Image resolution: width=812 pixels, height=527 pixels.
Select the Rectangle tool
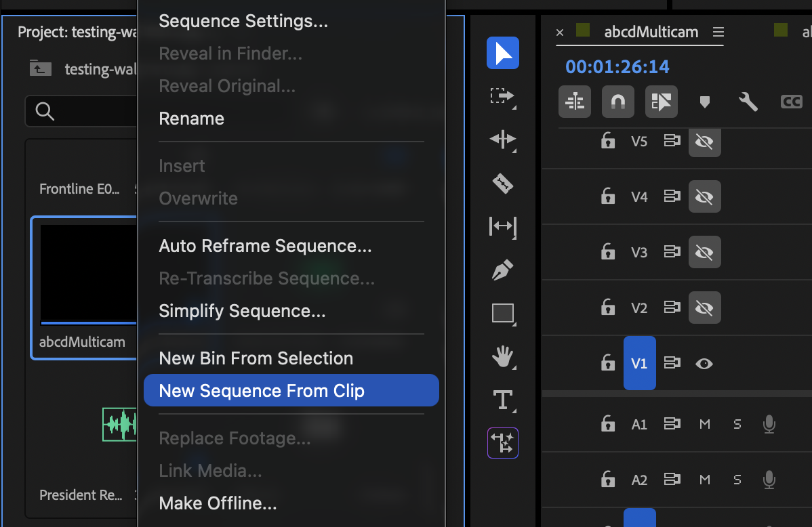coord(502,314)
